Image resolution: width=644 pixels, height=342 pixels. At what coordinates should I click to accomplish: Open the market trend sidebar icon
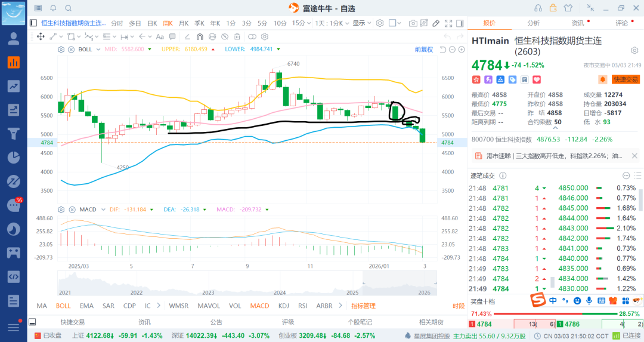(14, 87)
